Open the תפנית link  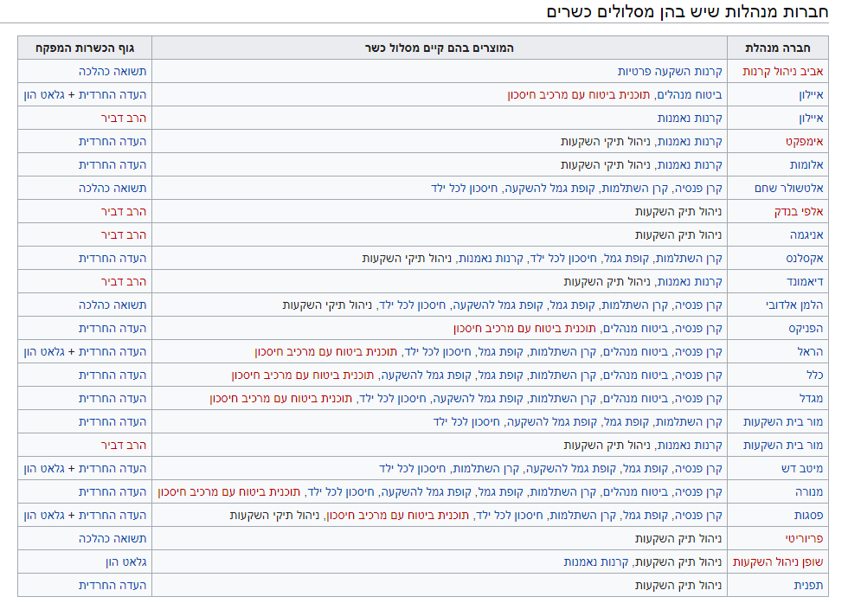[x=808, y=585]
